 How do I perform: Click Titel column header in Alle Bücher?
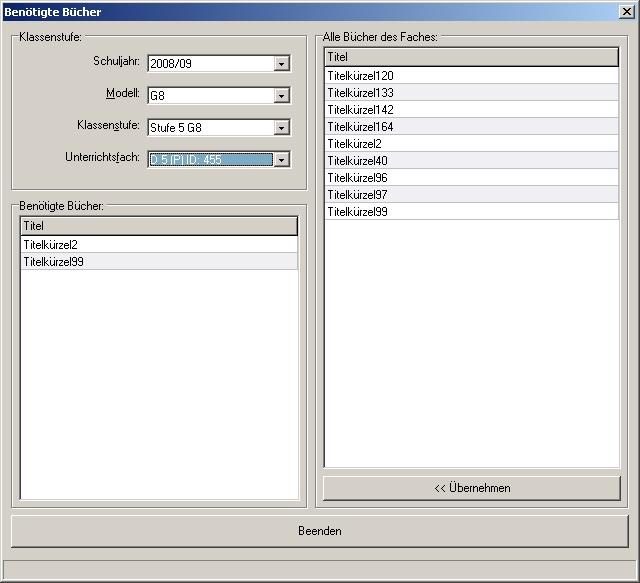(471, 59)
